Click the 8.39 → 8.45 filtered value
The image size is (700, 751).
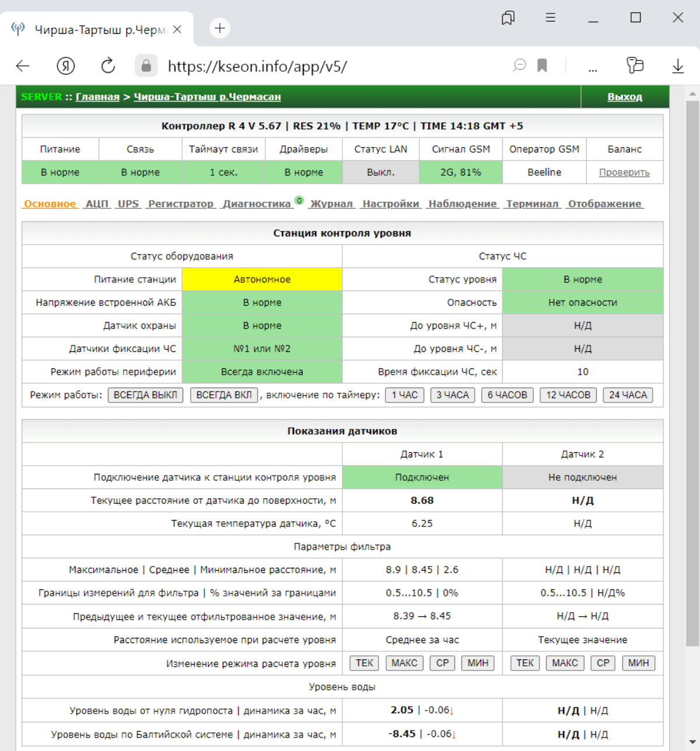[x=422, y=616]
